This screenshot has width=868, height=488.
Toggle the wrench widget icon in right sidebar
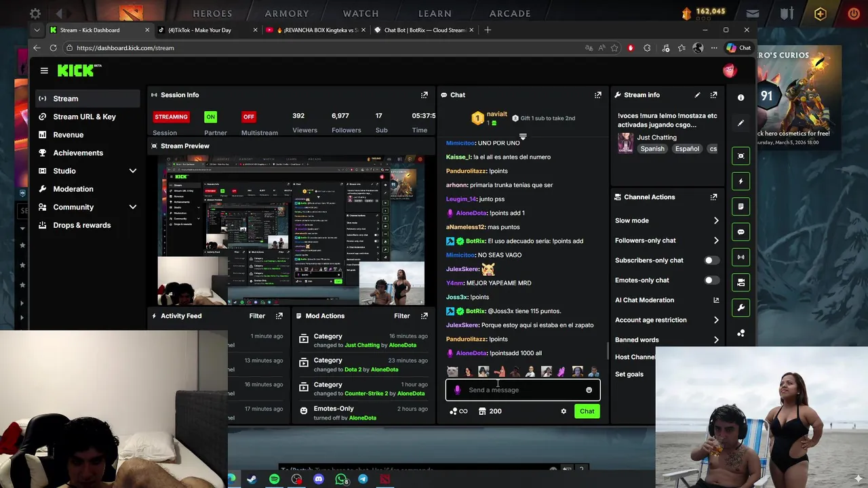(x=741, y=308)
